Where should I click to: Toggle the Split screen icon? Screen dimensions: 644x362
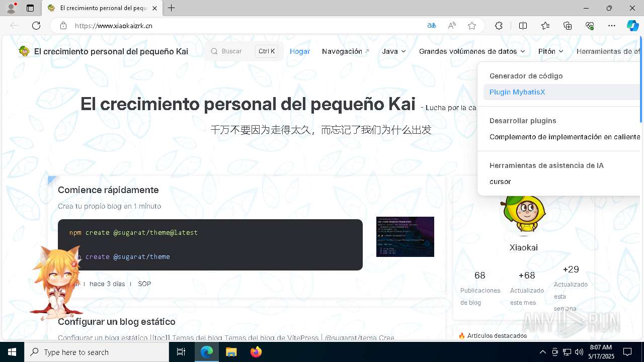pyautogui.click(x=523, y=26)
